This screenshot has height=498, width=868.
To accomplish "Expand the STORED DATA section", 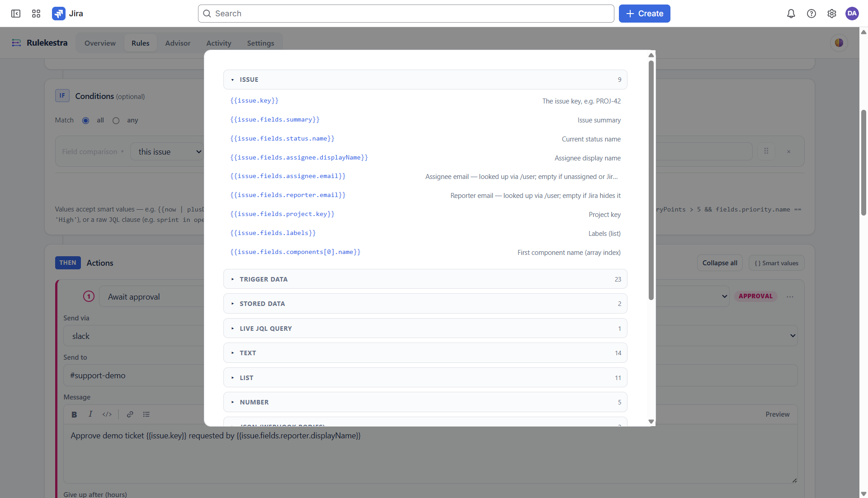I will (x=425, y=304).
